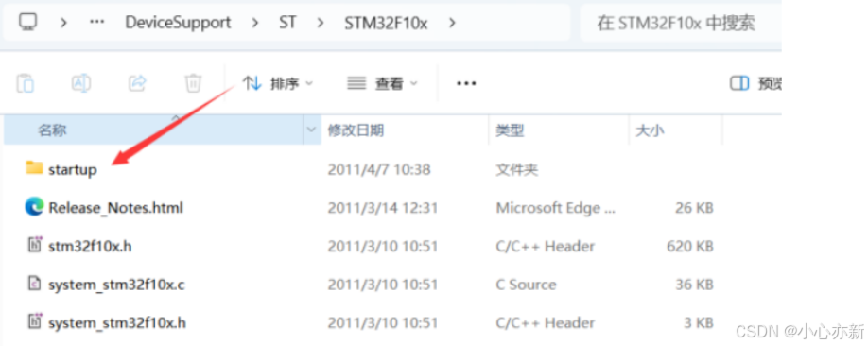Click the 26 KB size cell
Viewport: 868px width, 346px height.
694,208
